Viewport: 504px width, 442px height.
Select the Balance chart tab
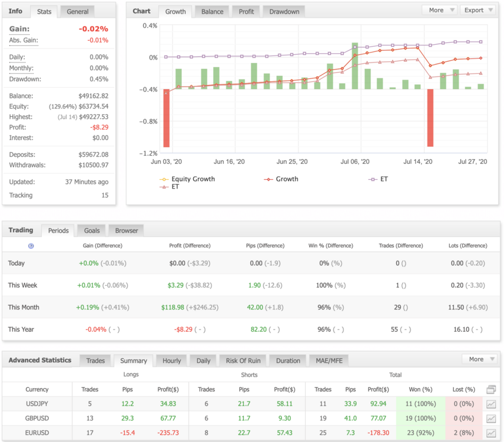[x=212, y=12]
